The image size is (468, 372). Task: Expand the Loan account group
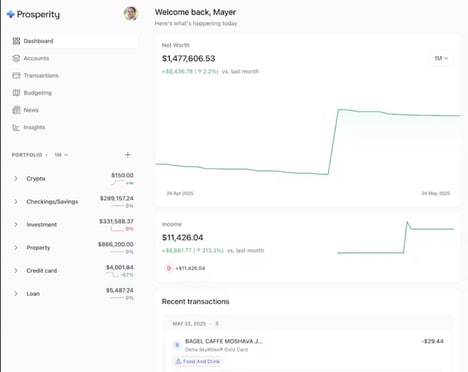(x=16, y=294)
